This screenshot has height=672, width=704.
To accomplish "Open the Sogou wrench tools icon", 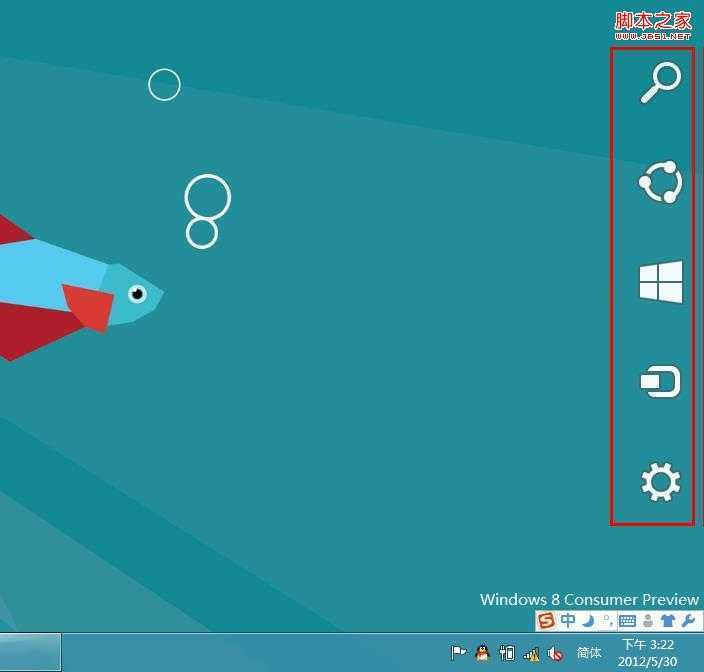I will (x=688, y=621).
